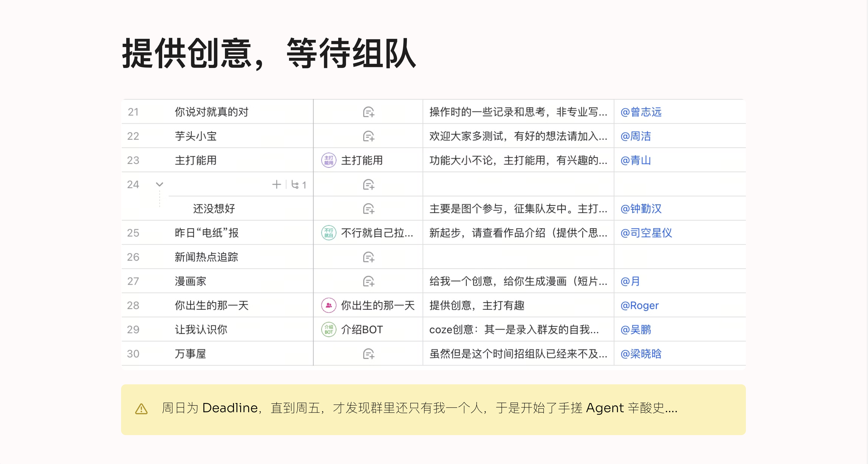Click the add-record icon in row 24

(368, 184)
